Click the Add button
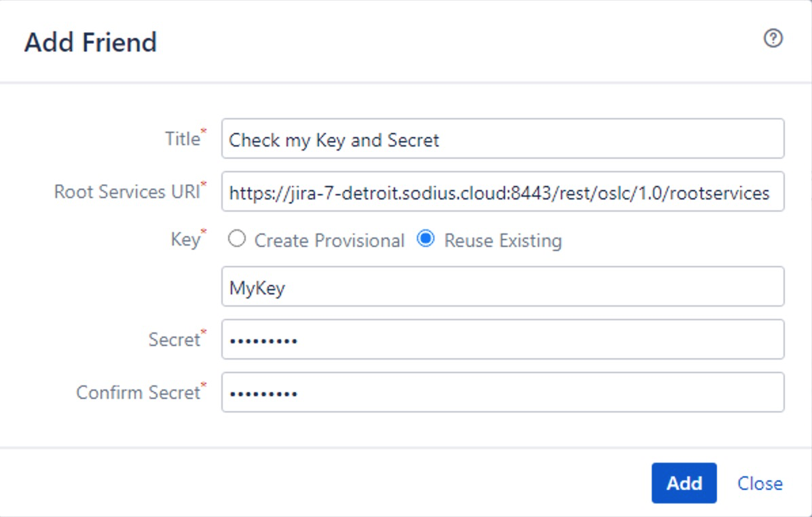 684,483
